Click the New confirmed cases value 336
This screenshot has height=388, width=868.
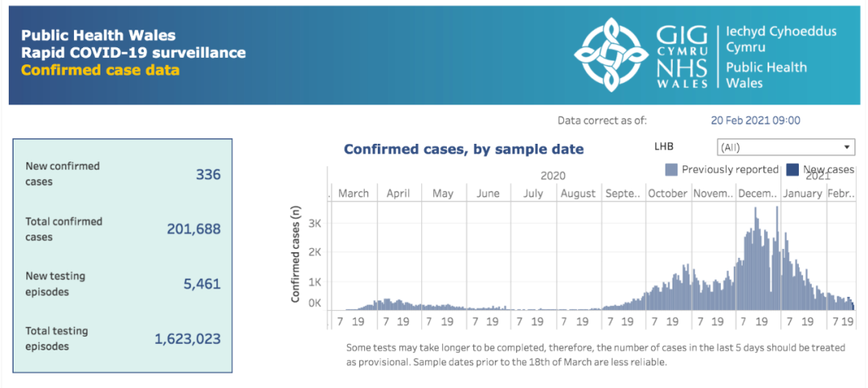(x=208, y=175)
